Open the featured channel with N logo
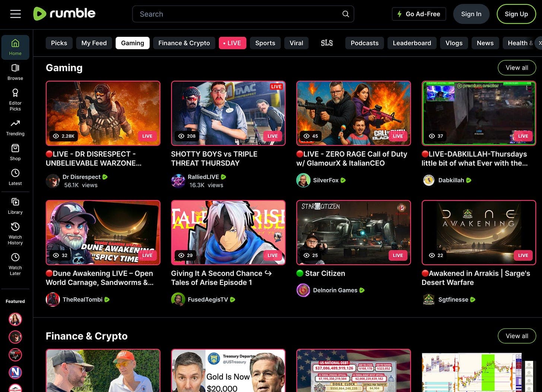This screenshot has height=392, width=542. (x=15, y=372)
